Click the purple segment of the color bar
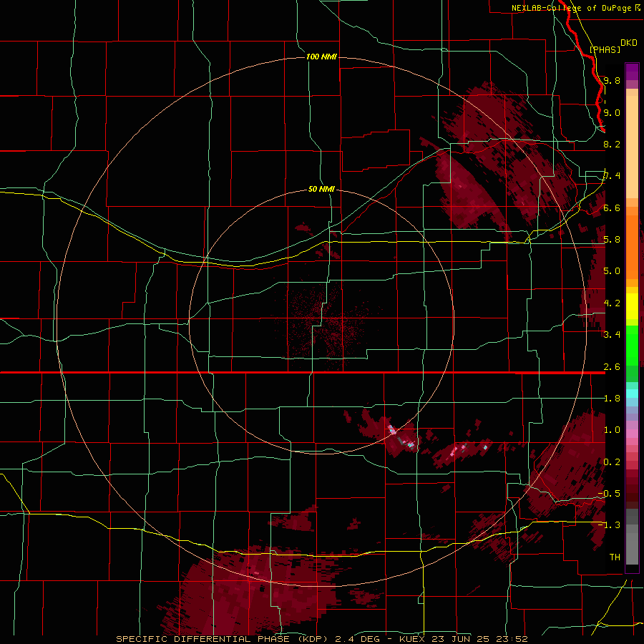Screen dimensions: 644x644 coord(632,72)
